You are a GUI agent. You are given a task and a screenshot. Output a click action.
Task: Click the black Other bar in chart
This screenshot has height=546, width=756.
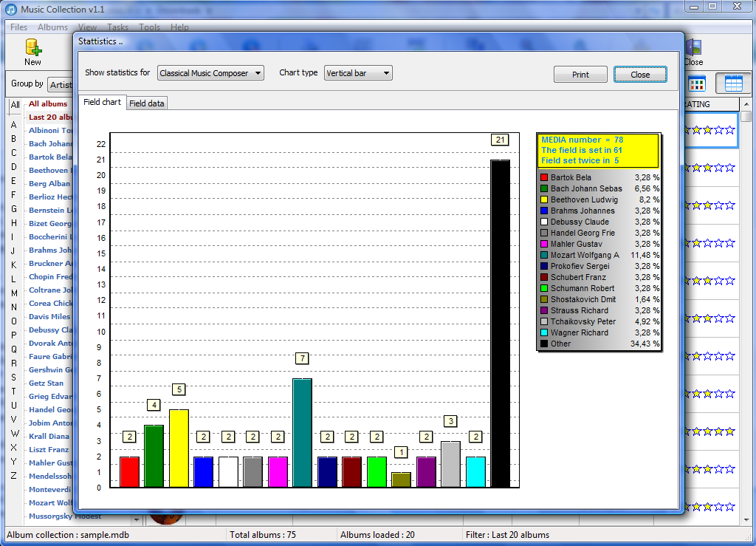(x=500, y=324)
